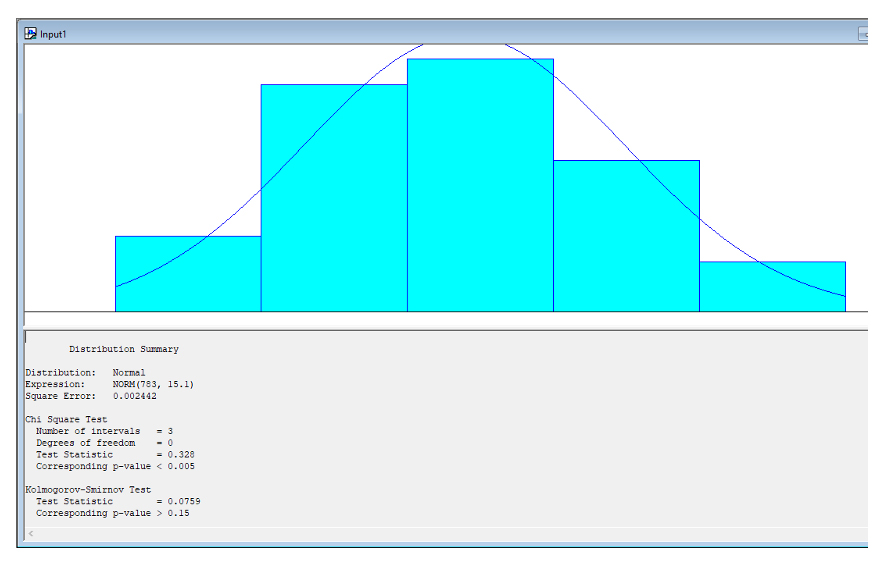Click the third-tallest histogram bar

[626, 236]
